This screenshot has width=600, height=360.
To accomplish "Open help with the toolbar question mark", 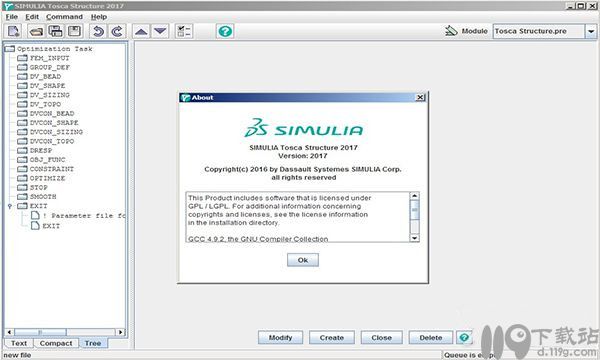I will coord(225,31).
